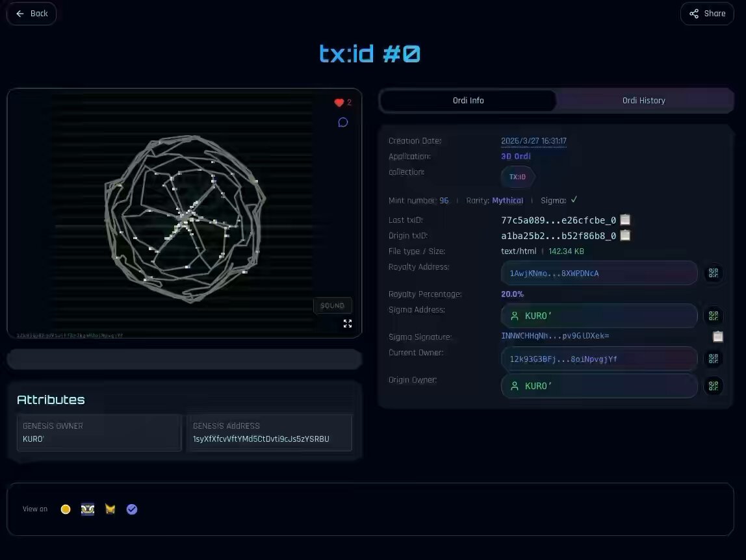Screen dimensions: 746x560
Task: Show QR code for Origin Owner
Action: (x=713, y=386)
